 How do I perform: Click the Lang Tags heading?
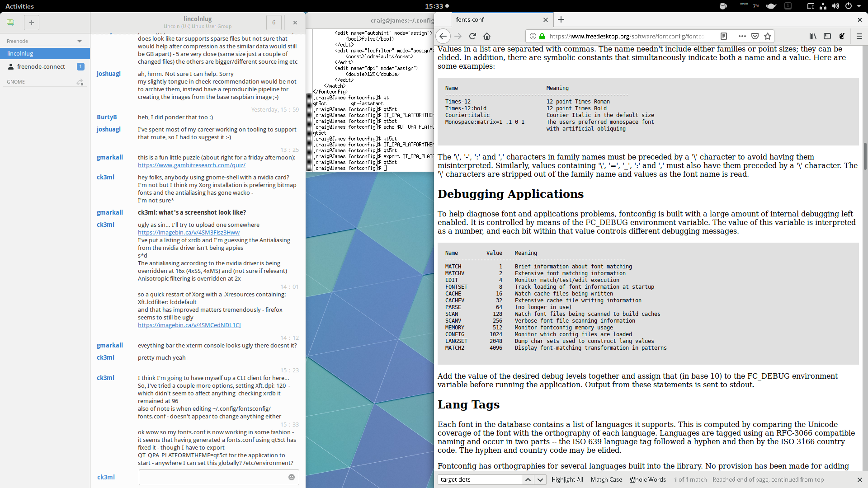[x=468, y=404]
